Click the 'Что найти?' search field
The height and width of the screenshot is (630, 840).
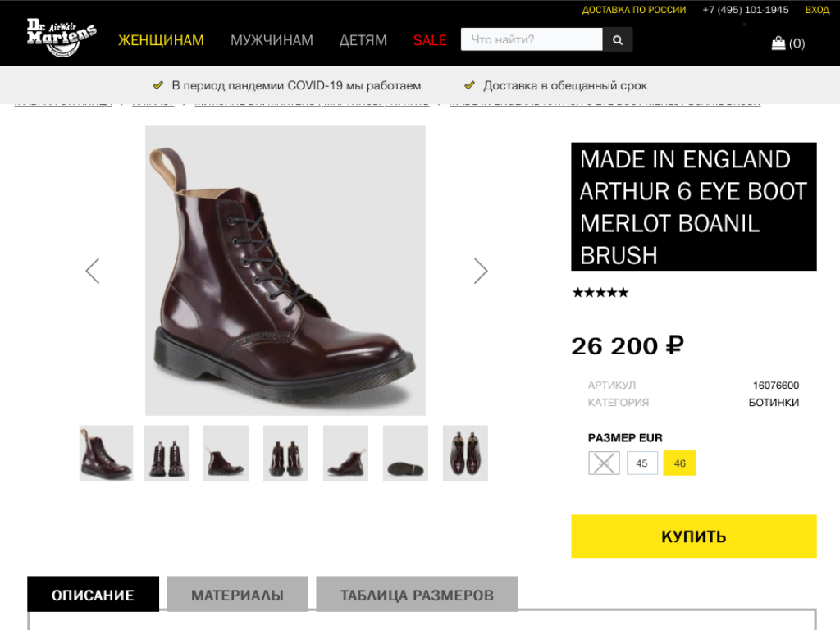(532, 39)
